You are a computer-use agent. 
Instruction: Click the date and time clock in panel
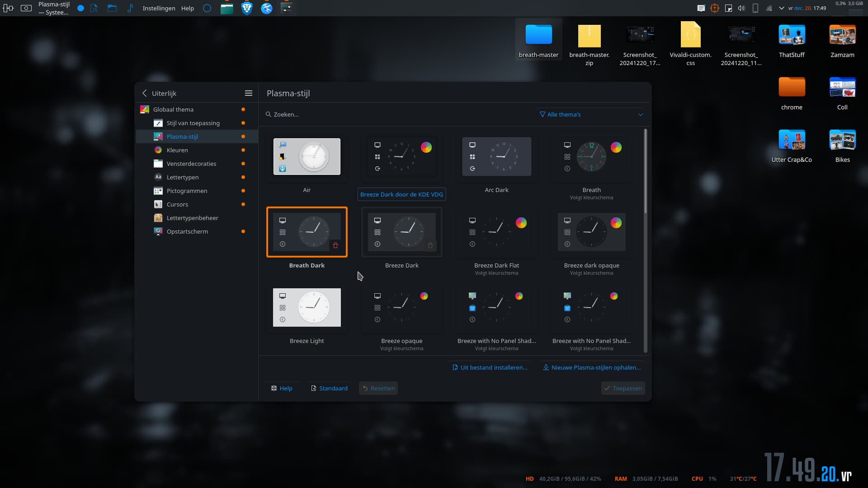807,8
